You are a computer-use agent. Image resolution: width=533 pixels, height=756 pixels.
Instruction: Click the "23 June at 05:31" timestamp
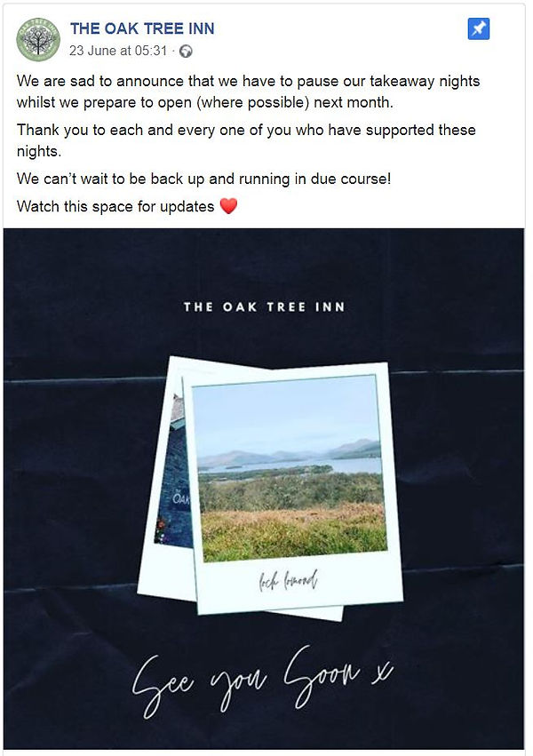coord(120,51)
